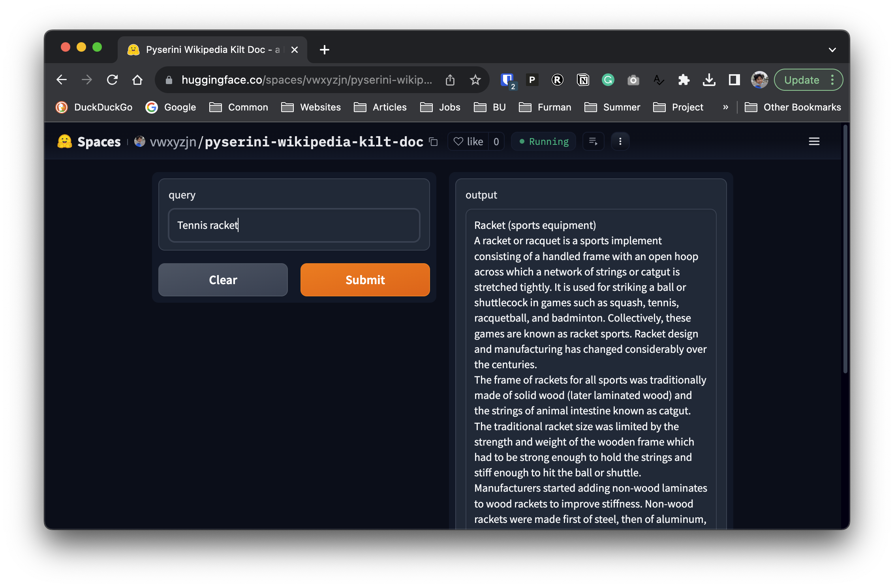Expand the hidden bookmarks chevron
894x588 pixels.
(x=725, y=107)
